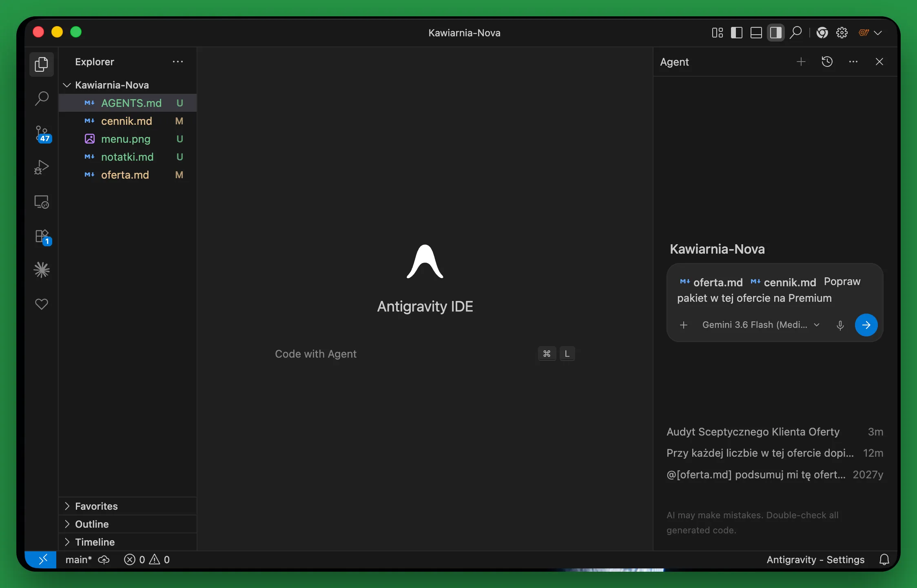Open the 12m-old 'Przy każdej liczbie' conversation
Viewport: 917px width, 588px height.
tap(775, 453)
